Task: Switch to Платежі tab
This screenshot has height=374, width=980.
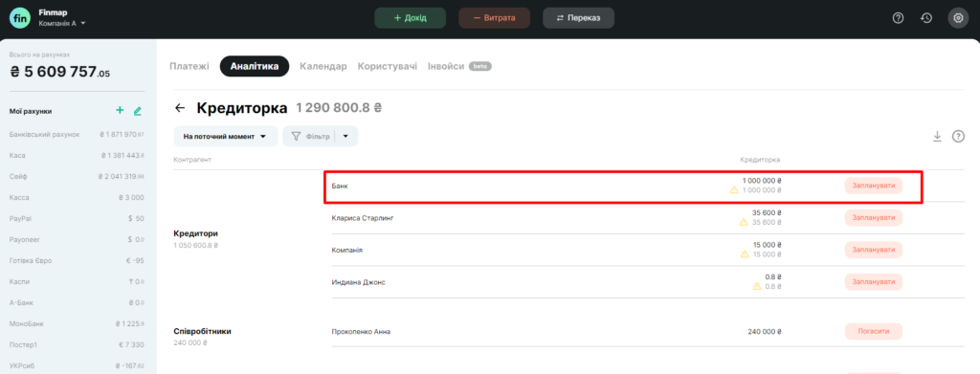Action: 189,66
